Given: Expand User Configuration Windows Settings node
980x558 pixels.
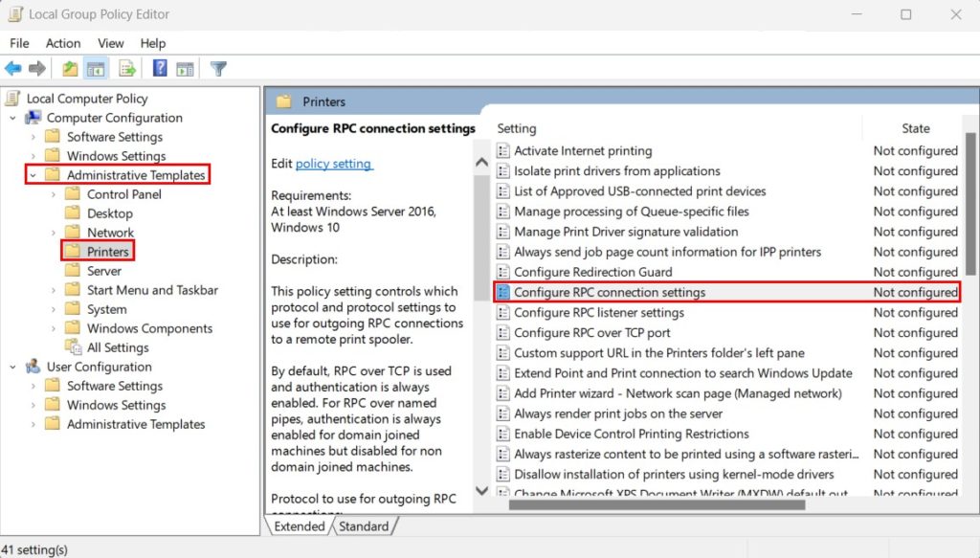Looking at the screenshot, I should [x=33, y=405].
